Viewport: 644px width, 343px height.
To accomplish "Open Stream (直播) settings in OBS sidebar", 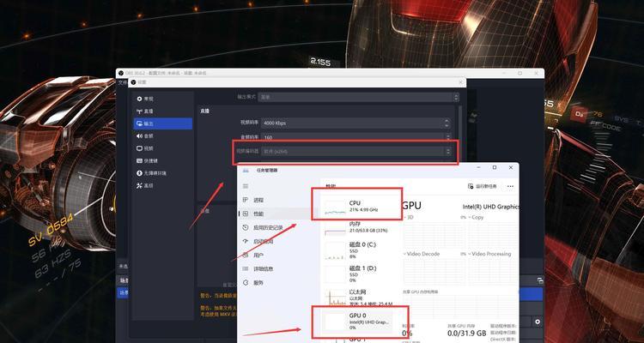I will (x=162, y=111).
